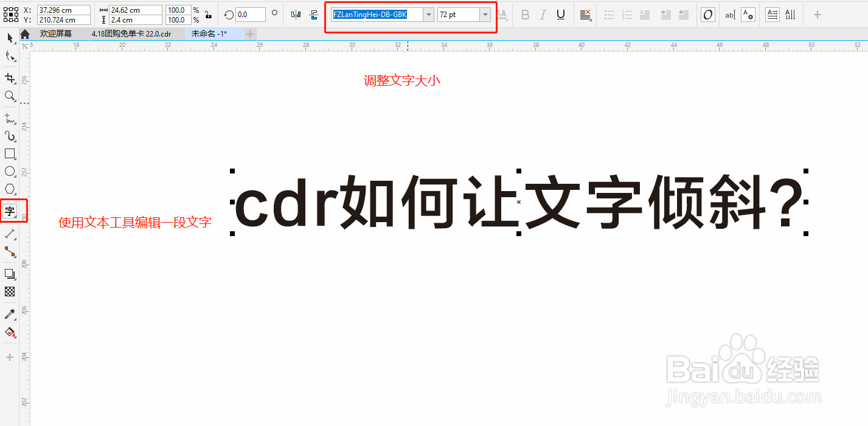Select the Shape edit tool
The height and width of the screenshot is (426, 868).
tap(10, 57)
